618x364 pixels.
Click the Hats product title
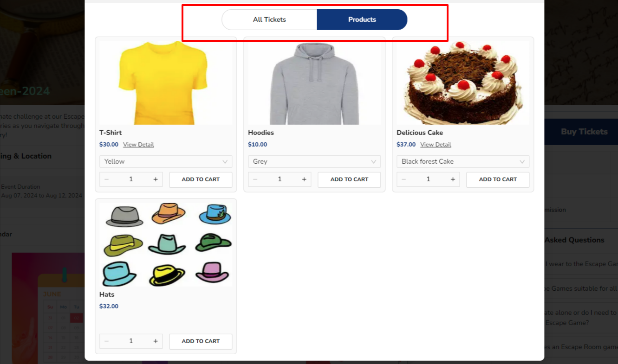click(x=107, y=294)
